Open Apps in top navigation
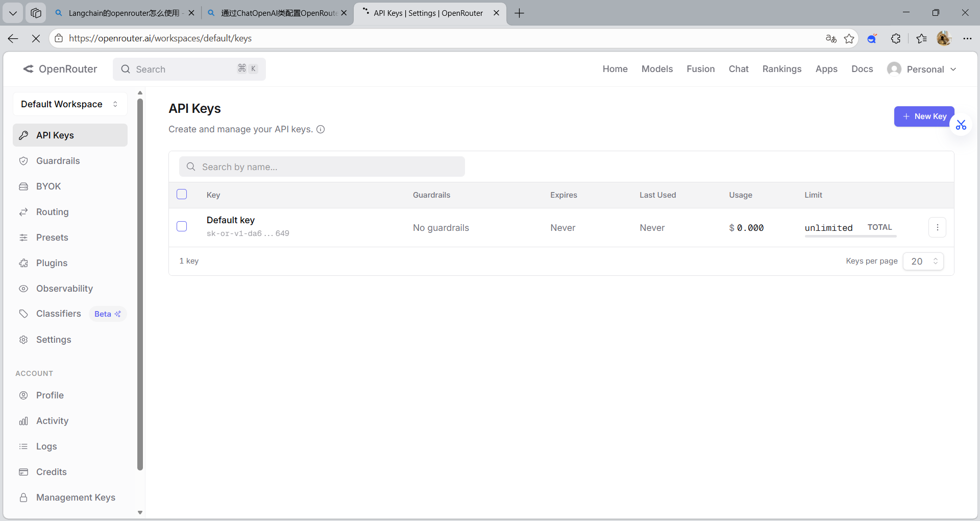Screen dimensions: 980x521 826,69
